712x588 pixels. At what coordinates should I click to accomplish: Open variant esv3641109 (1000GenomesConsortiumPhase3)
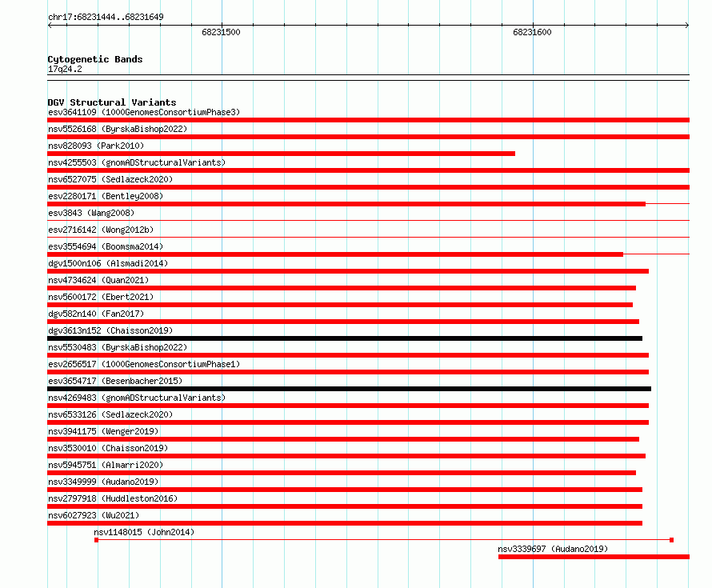(x=144, y=112)
